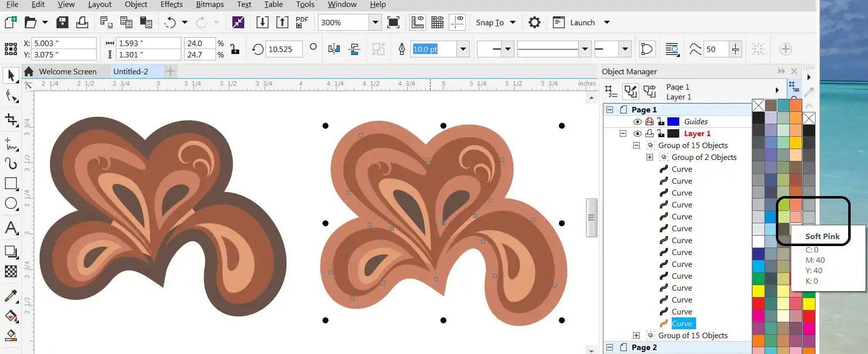Click the Launch button
This screenshot has height=354, width=868.
(x=582, y=23)
